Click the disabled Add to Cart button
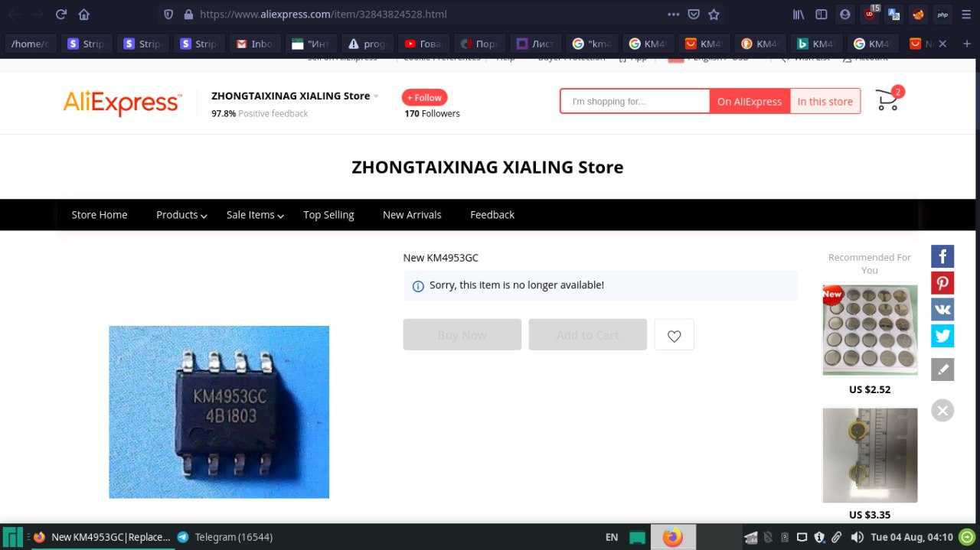 click(588, 335)
